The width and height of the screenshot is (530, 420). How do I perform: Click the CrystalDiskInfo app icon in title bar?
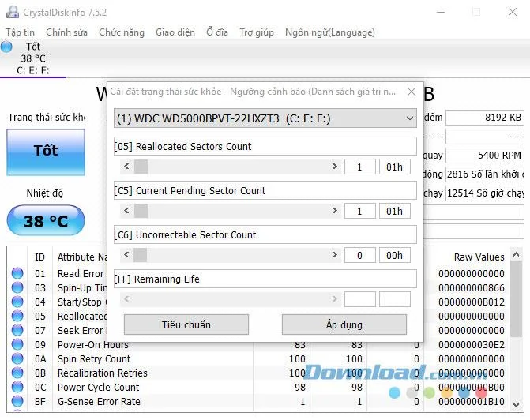[13, 12]
